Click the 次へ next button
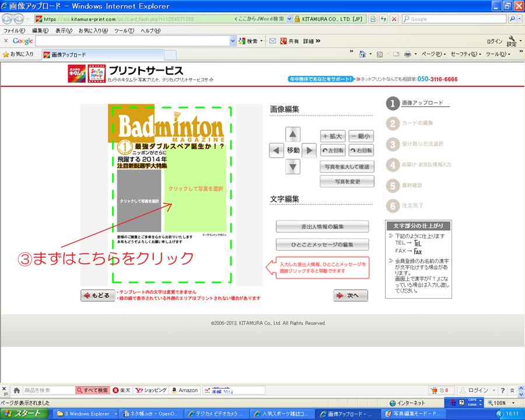The image size is (525, 420). [x=351, y=295]
